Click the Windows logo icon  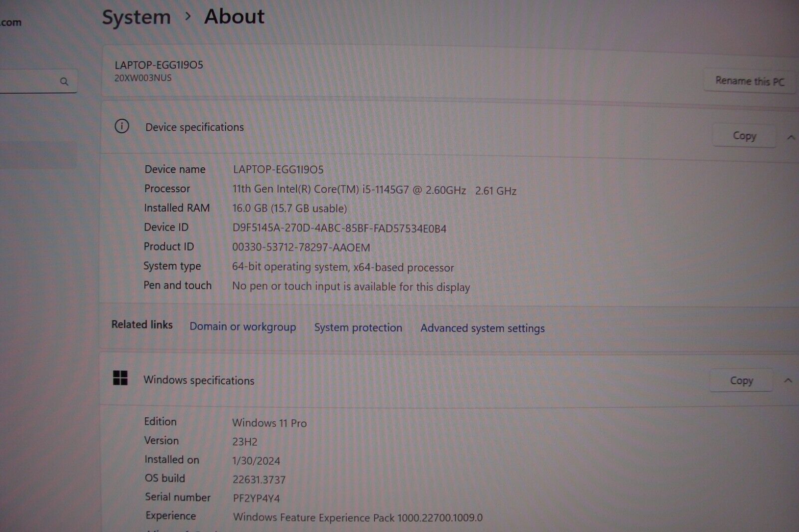pyautogui.click(x=120, y=378)
